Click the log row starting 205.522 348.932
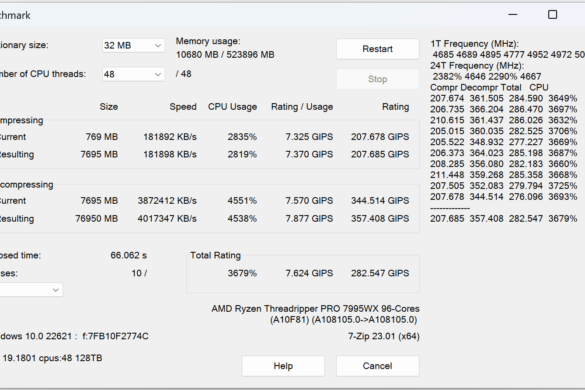Viewport: 585px width, 390px height. coord(504,142)
